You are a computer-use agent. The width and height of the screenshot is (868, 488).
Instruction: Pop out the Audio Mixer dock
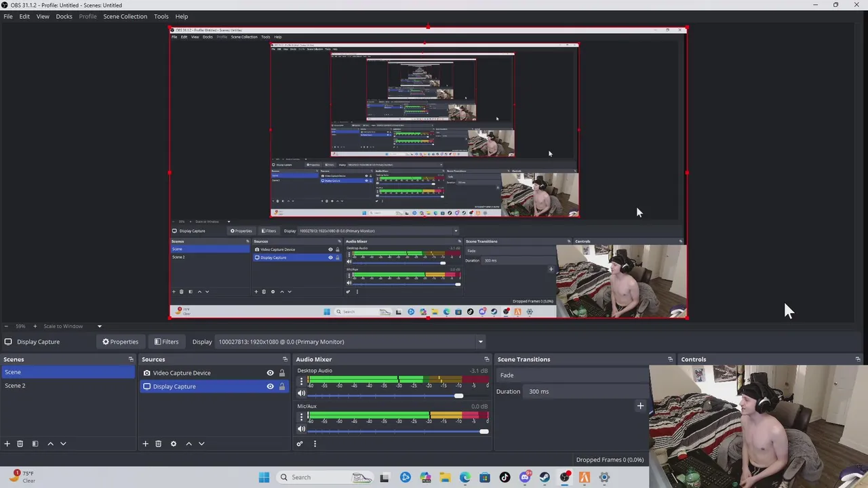(486, 359)
